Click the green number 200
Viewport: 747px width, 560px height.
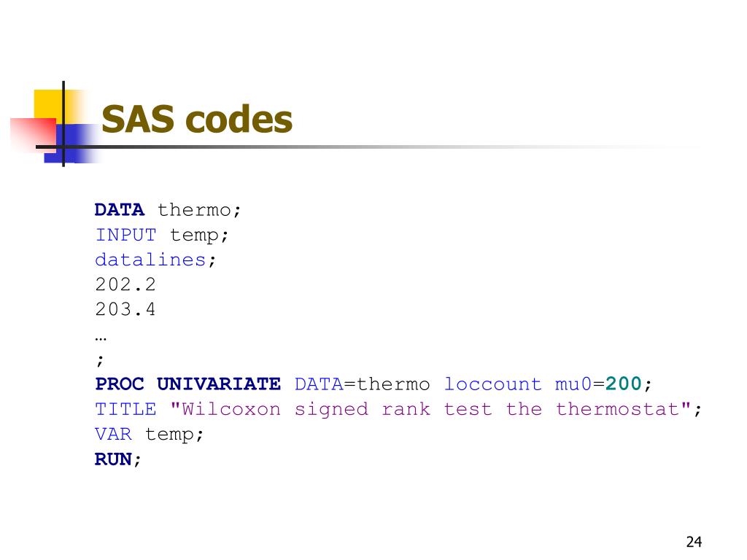click(x=623, y=384)
